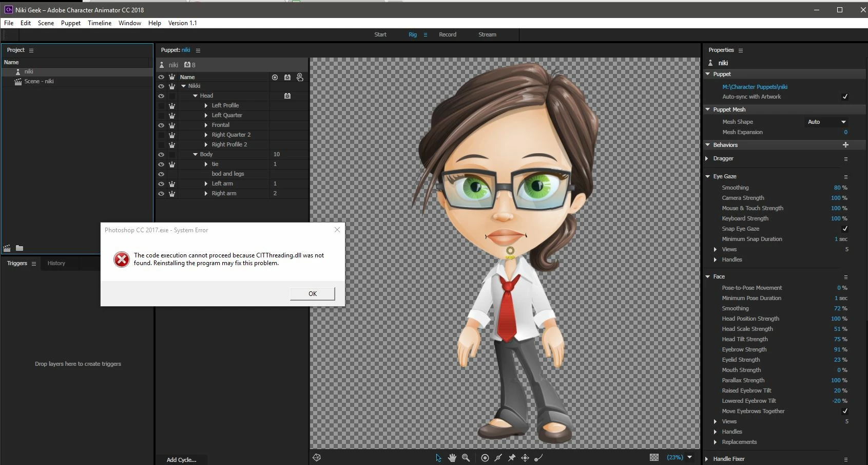Click the handles column header icon

click(x=275, y=77)
